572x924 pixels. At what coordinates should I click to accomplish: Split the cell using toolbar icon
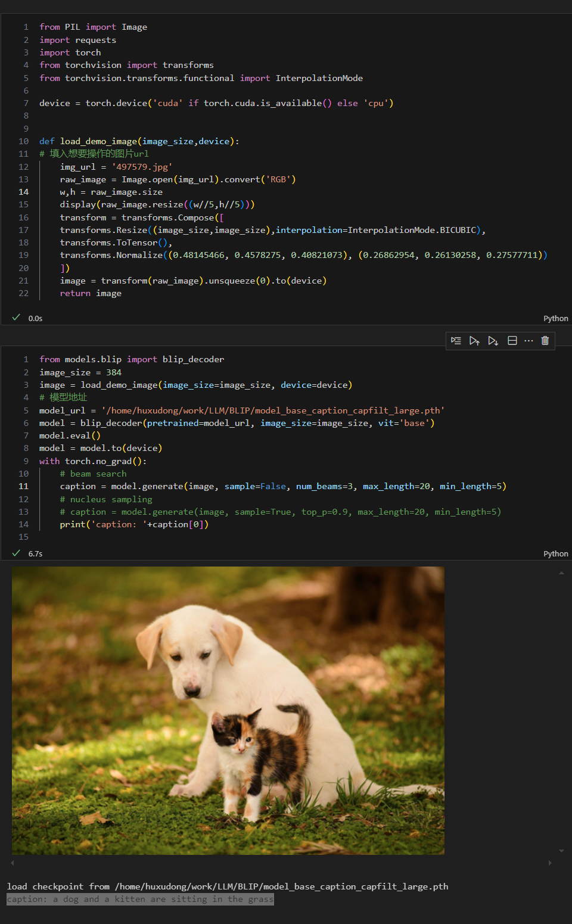[512, 341]
